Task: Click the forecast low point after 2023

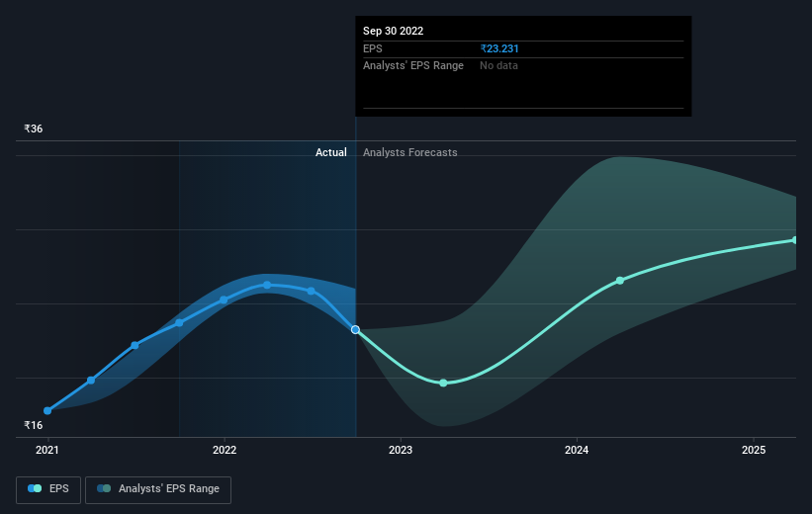Action: 443,384
